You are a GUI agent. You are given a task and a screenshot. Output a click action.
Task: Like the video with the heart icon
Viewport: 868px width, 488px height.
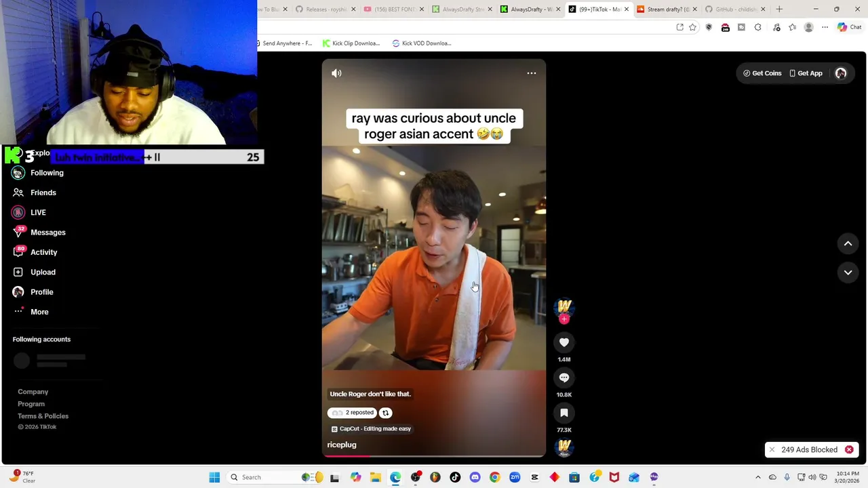pyautogui.click(x=564, y=342)
